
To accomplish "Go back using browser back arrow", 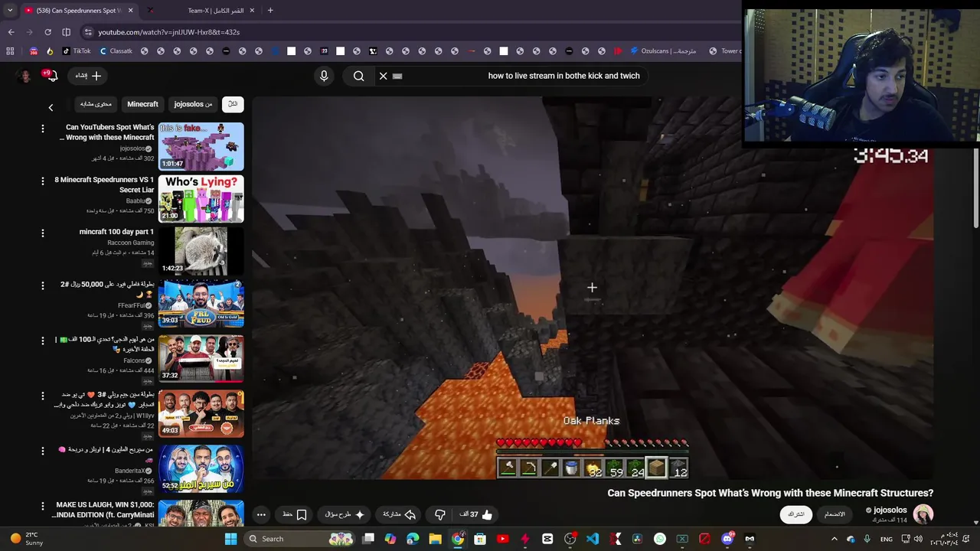I will coord(11,32).
